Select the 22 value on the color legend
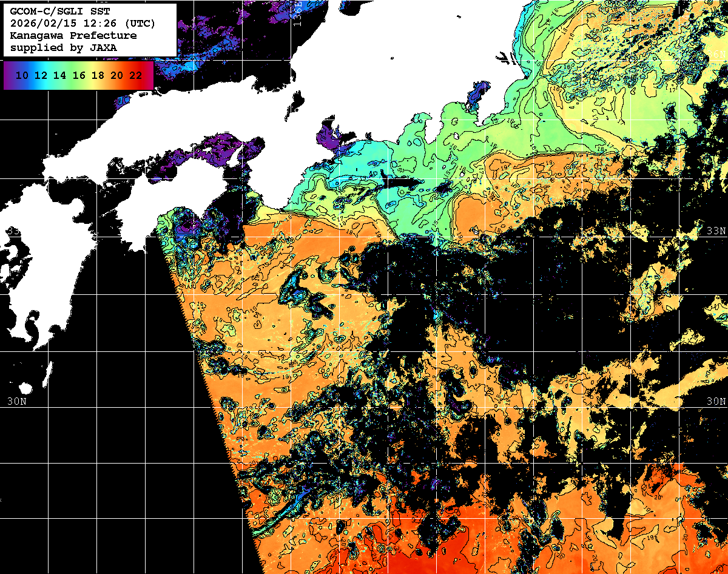728x574 pixels. pyautogui.click(x=135, y=76)
